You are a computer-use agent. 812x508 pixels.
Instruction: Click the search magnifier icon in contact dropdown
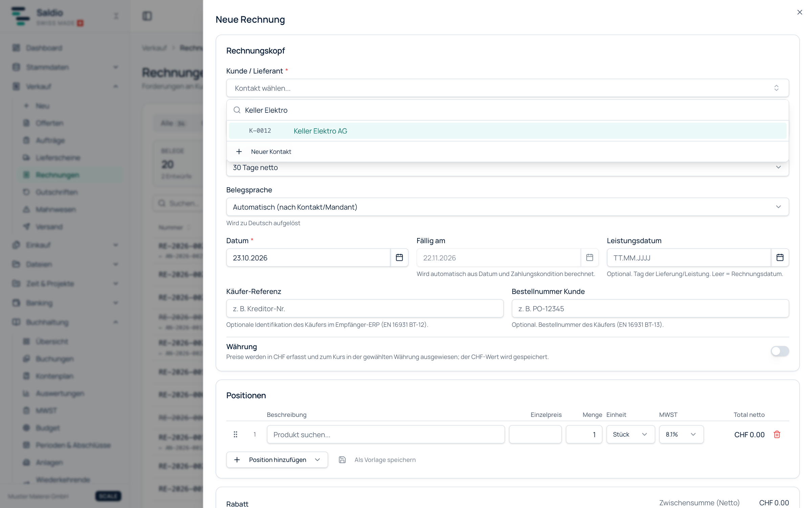pyautogui.click(x=237, y=110)
